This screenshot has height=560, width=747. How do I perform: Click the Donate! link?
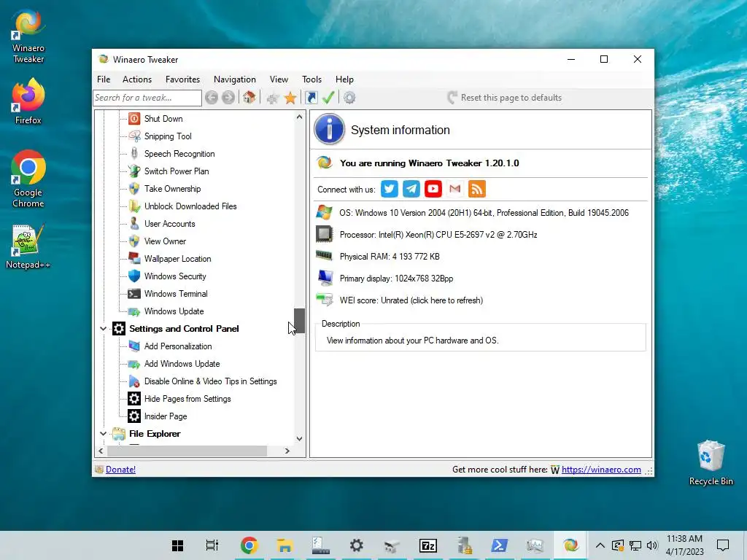pos(120,470)
